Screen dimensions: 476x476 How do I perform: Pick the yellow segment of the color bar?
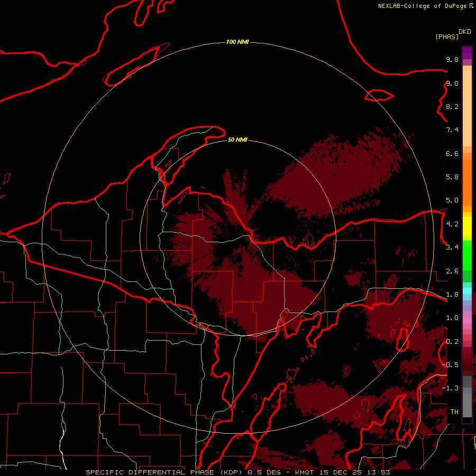[467, 226]
